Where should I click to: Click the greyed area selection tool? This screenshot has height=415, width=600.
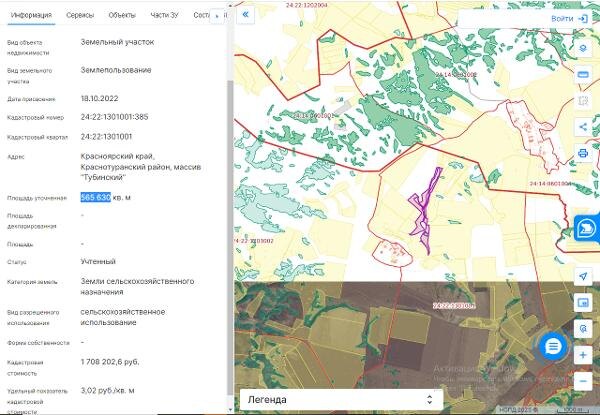click(x=583, y=101)
